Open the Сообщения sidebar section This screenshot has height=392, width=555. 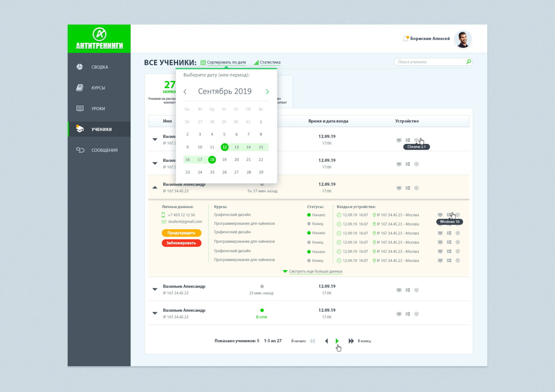point(104,150)
